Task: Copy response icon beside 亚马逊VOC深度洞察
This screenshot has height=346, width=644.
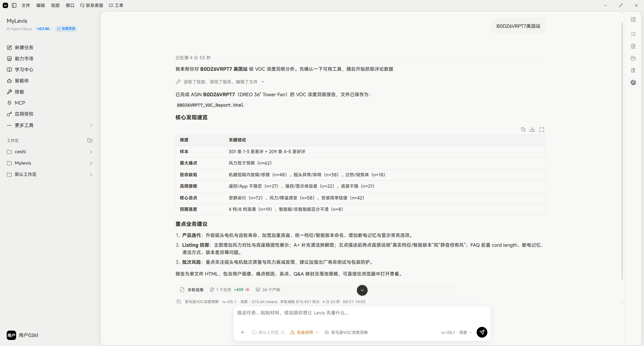Action: click(x=179, y=302)
